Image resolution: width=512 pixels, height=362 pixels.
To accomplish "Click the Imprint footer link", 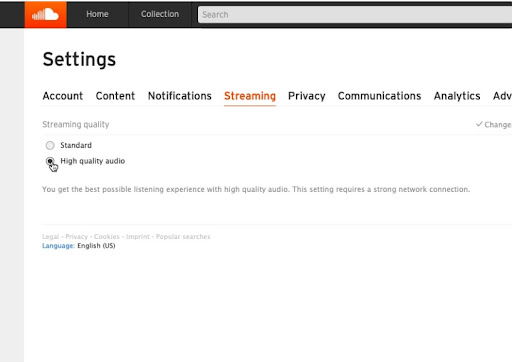I will pyautogui.click(x=138, y=237).
